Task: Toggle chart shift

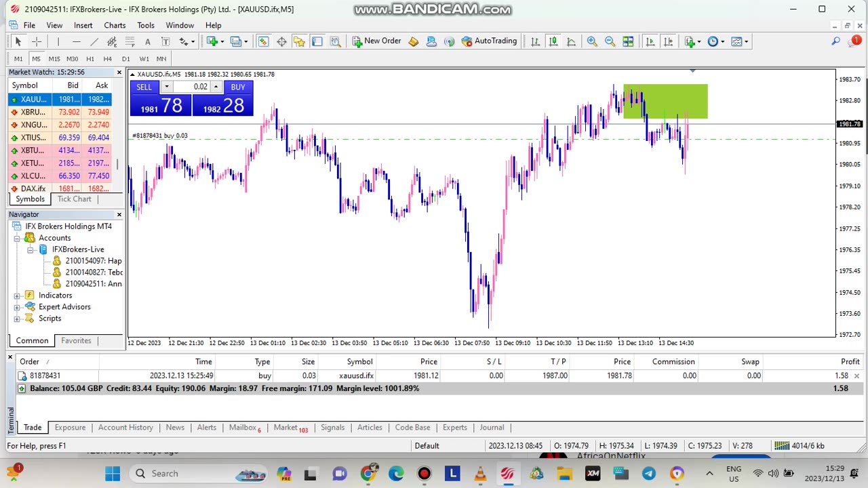Action: tap(668, 41)
